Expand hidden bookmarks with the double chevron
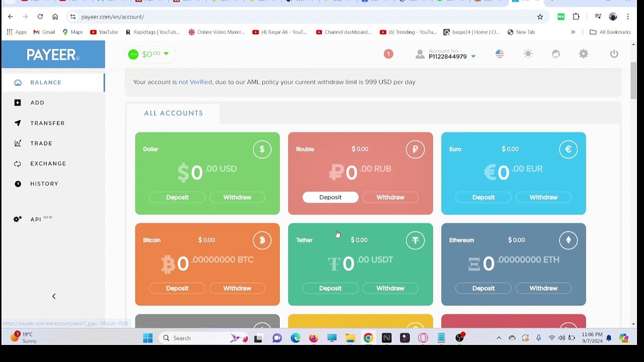 573,32
